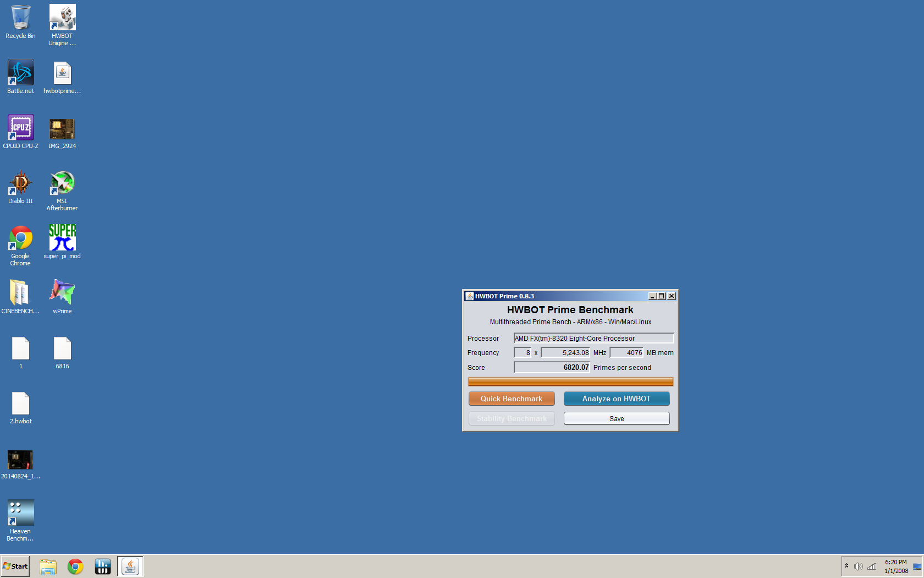Screen dimensions: 924x578
Task: Click the Start button
Action: (x=15, y=566)
